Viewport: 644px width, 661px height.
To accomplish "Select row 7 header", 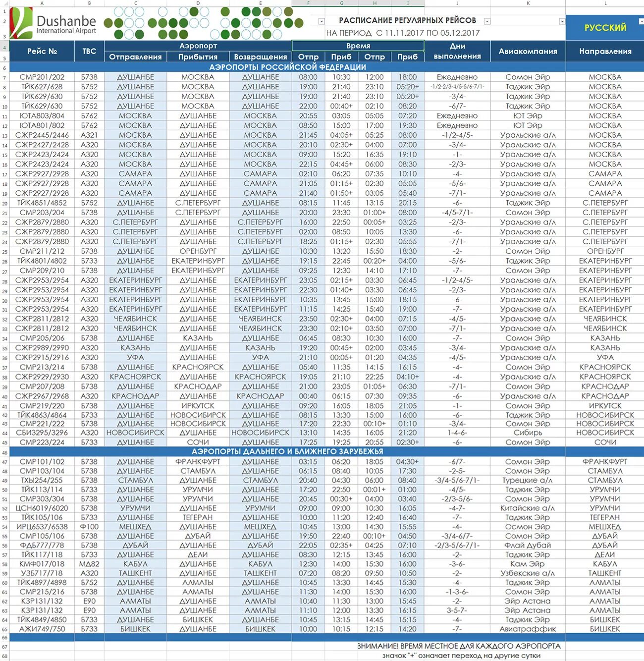I will [4, 77].
